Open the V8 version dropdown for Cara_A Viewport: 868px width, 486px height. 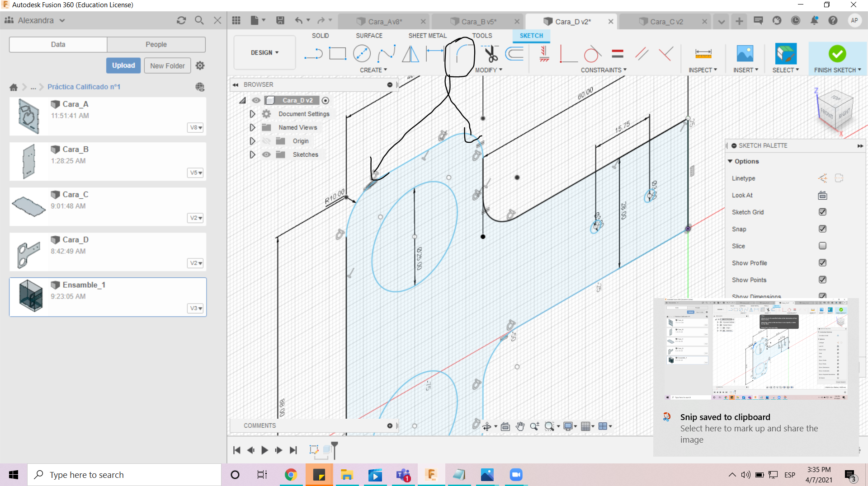coord(196,127)
